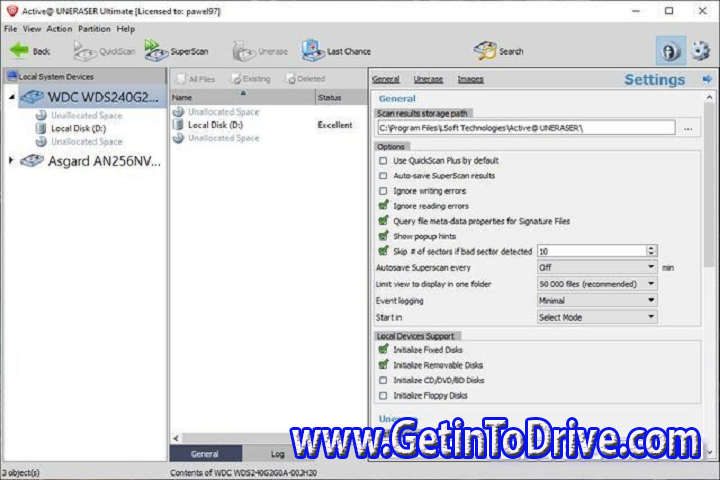
Task: Click the info icon in toolbar
Action: pyautogui.click(x=670, y=51)
